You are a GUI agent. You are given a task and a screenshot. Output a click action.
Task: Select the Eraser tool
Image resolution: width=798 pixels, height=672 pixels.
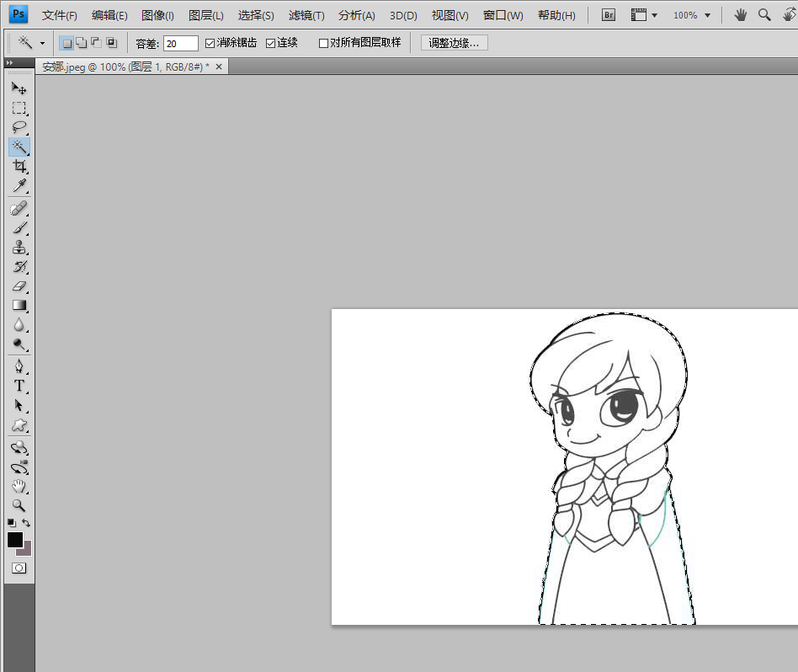click(19, 285)
